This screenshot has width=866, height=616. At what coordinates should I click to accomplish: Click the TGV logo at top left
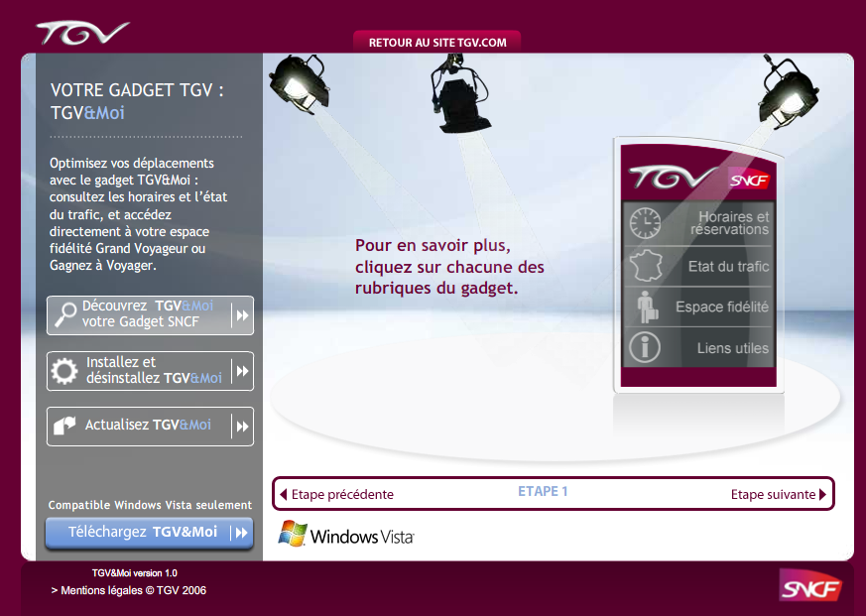coord(81,33)
